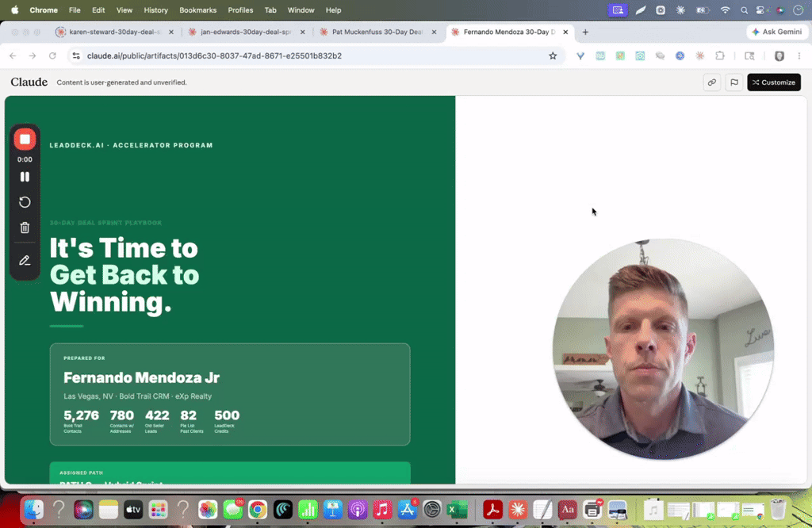Click the red starburst extension icon in the toolbar
The image size is (812, 528).
click(699, 56)
